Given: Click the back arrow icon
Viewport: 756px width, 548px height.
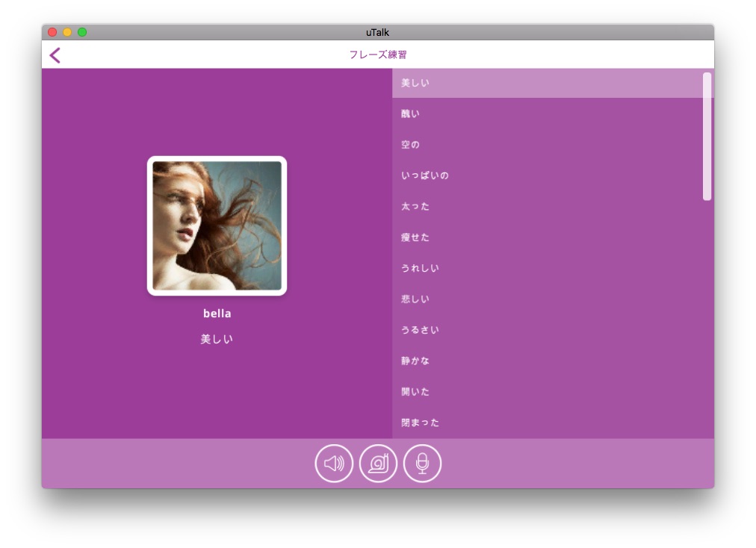Looking at the screenshot, I should coord(55,55).
